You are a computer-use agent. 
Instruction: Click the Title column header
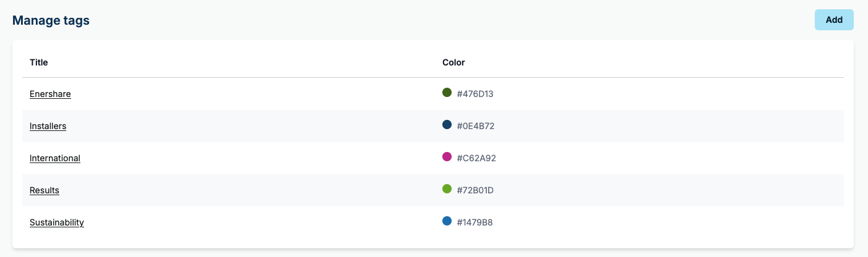(x=39, y=62)
